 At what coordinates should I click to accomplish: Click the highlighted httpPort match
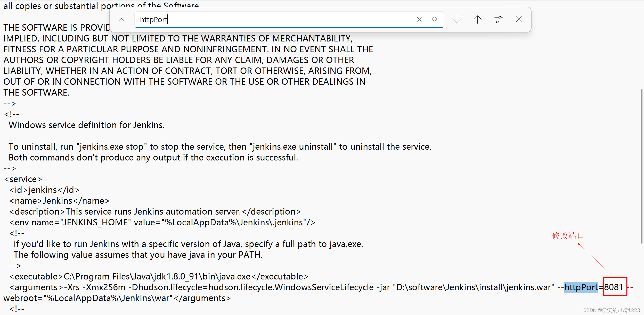581,287
